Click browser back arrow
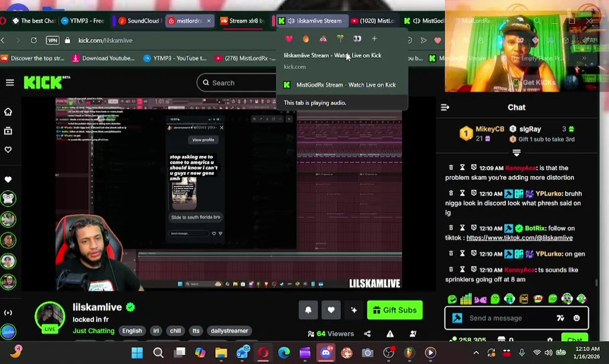Image resolution: width=609 pixels, height=364 pixels. [x=3, y=40]
